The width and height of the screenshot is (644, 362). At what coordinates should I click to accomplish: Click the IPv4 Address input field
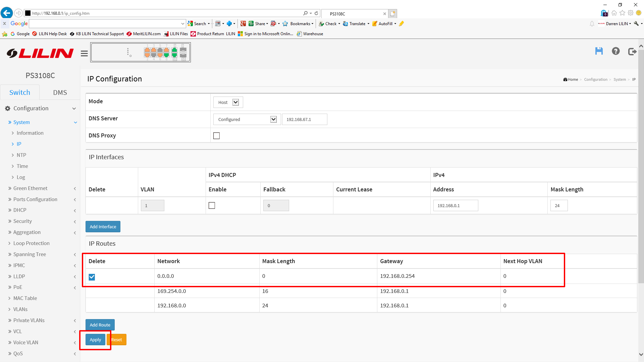coord(455,205)
